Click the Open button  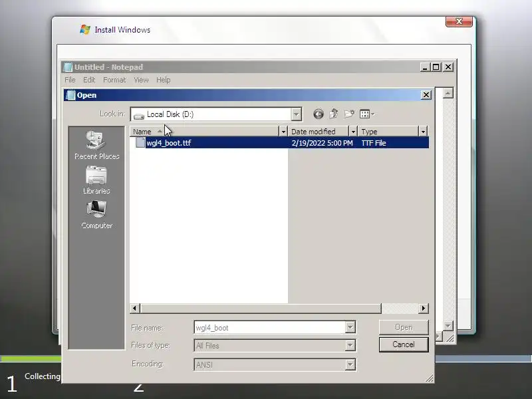point(404,327)
